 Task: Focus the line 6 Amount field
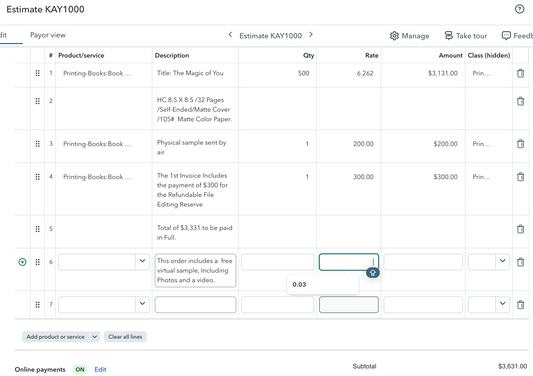click(423, 262)
